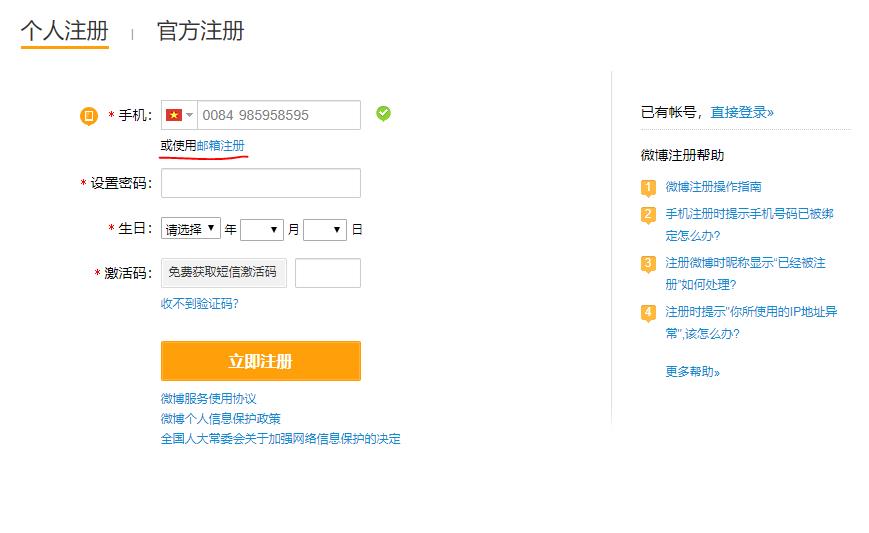Click 免费获取短信激活码 button

[x=224, y=273]
